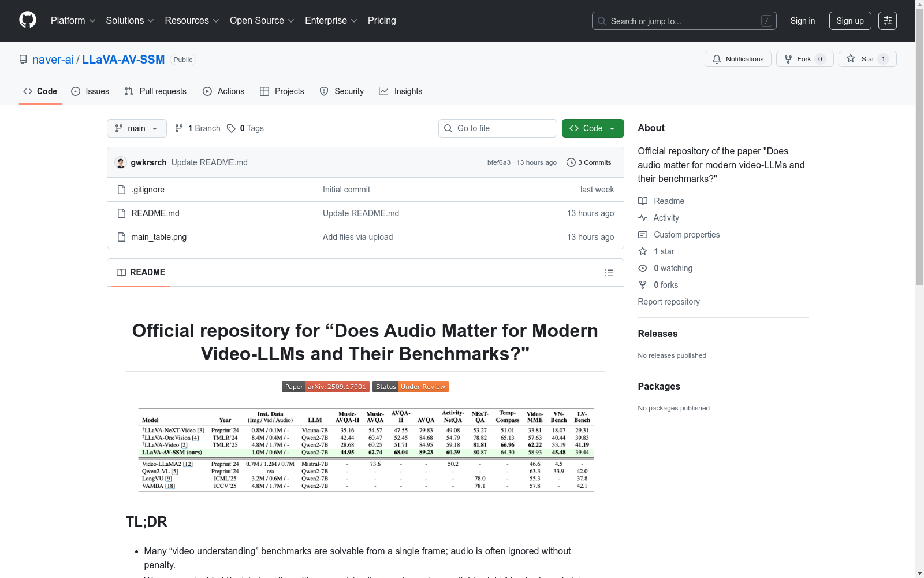Click the gwkrsrch avatar image
Viewport: 924px width, 578px height.
[x=121, y=162]
